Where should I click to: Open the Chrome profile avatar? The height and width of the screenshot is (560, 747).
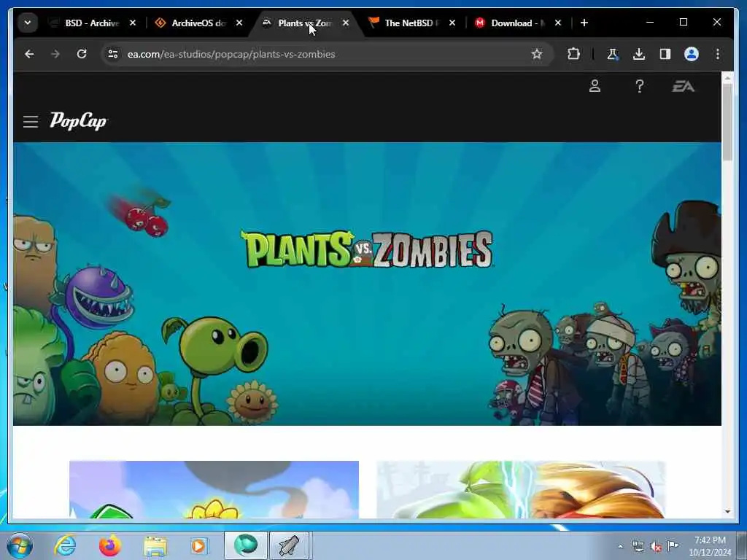pos(692,54)
